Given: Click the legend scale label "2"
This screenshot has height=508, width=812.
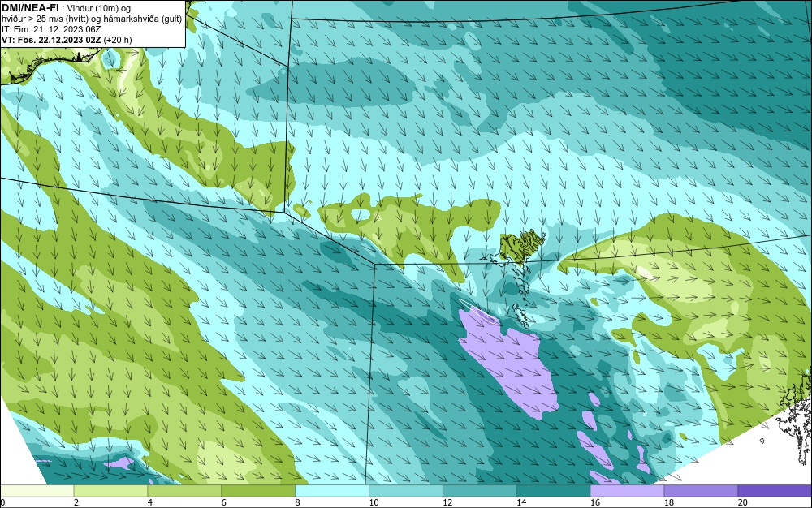Looking at the screenshot, I should (76, 502).
